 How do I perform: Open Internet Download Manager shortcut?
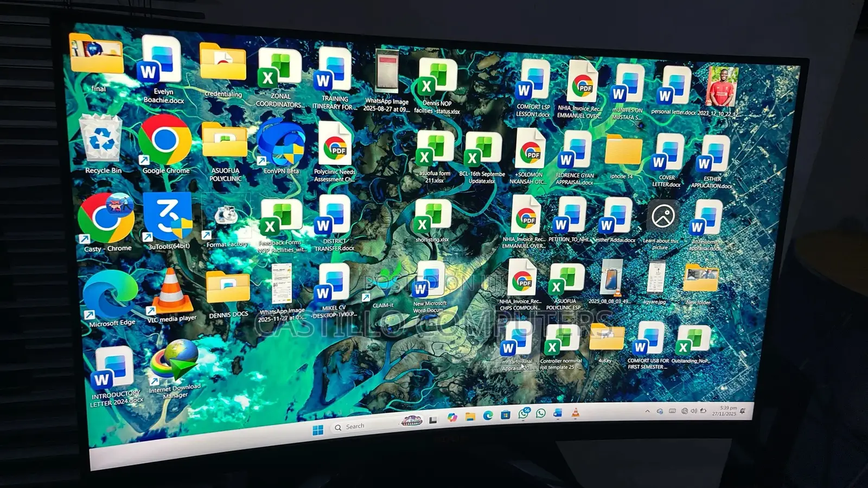[x=175, y=370]
